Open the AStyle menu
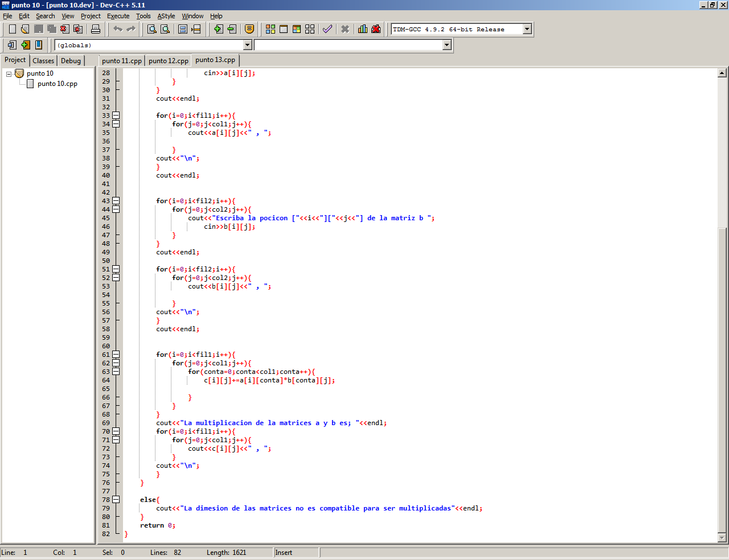Screen dimensions: 729x560 pyautogui.click(x=166, y=16)
